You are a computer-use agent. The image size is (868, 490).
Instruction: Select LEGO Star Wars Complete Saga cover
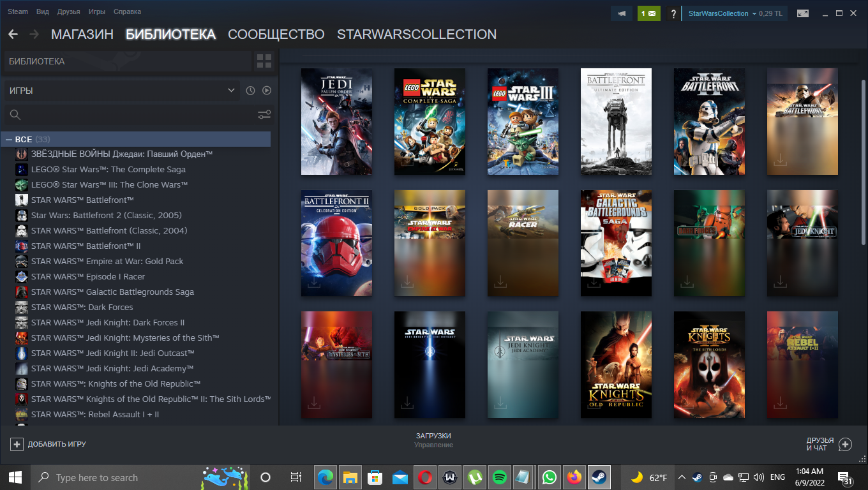[x=430, y=121]
